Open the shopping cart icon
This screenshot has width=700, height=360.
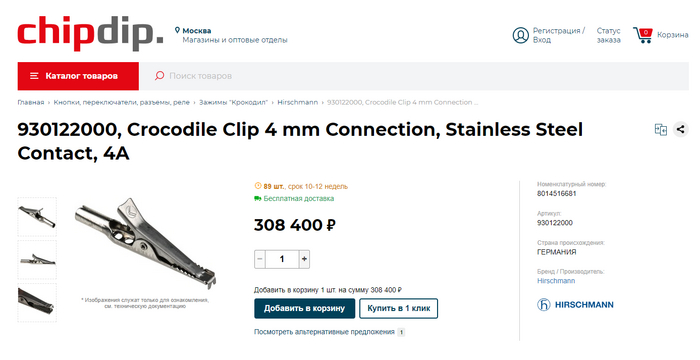[643, 35]
